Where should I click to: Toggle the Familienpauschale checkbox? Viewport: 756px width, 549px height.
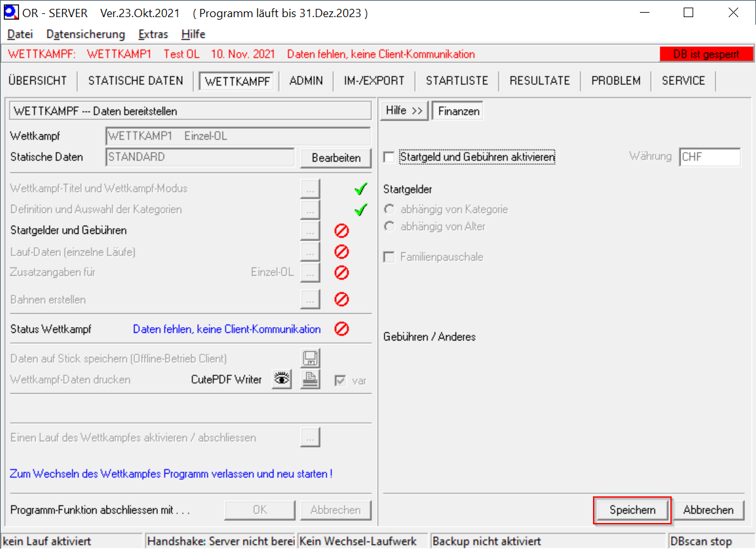(389, 257)
